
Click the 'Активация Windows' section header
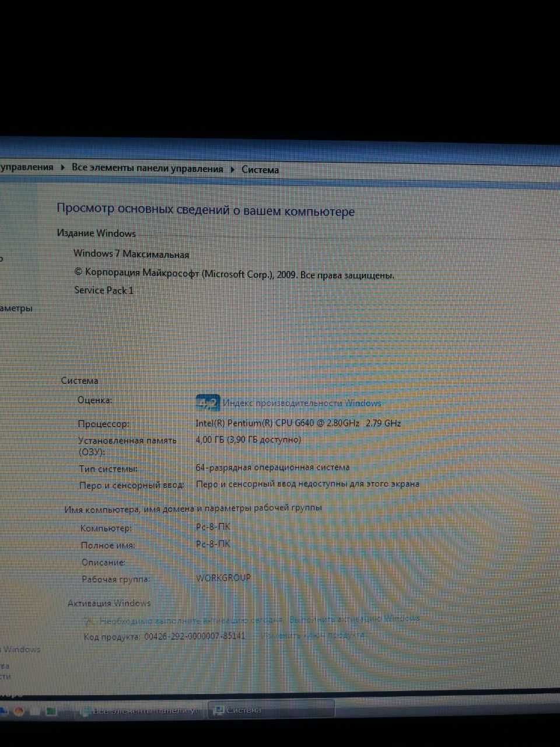pos(109,603)
